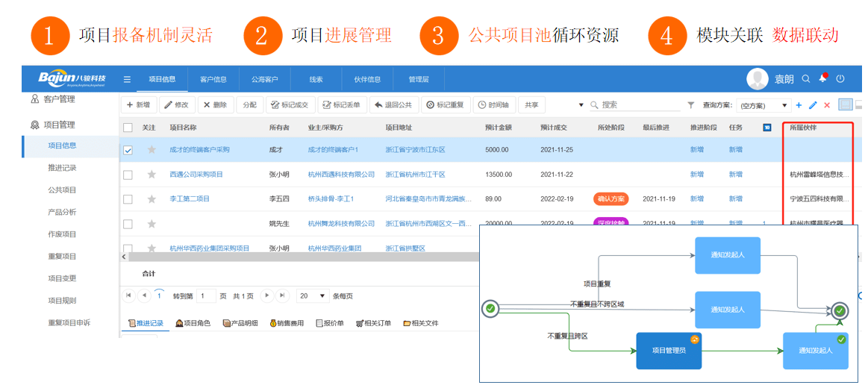The height and width of the screenshot is (385, 868).
Task: Click the blue plus icon beside 查询方案
Action: [x=799, y=105]
